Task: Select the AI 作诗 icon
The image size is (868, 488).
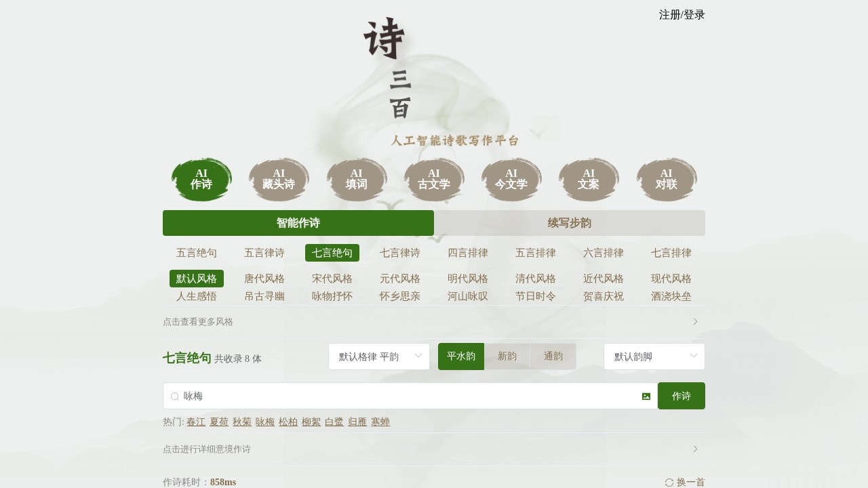Action: (201, 179)
